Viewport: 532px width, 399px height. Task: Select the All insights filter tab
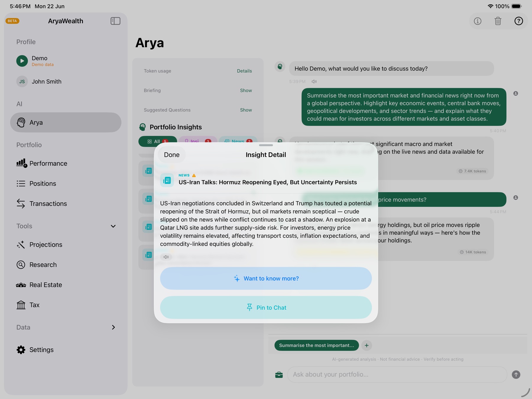point(158,141)
